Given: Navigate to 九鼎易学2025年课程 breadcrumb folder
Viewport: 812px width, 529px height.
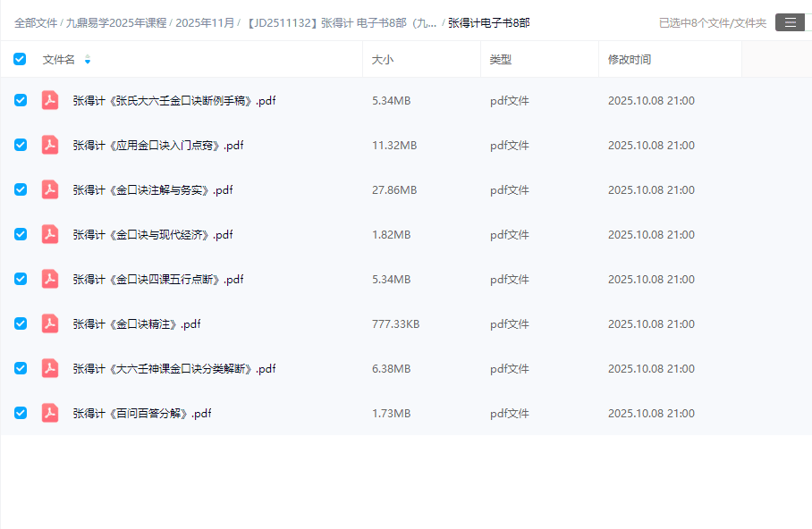Looking at the screenshot, I should point(116,22).
